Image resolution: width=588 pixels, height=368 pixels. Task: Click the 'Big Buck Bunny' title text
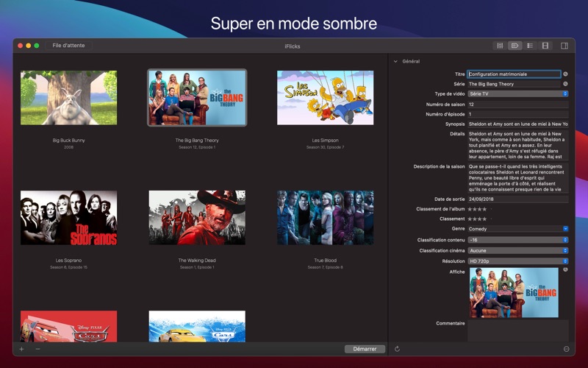point(68,140)
